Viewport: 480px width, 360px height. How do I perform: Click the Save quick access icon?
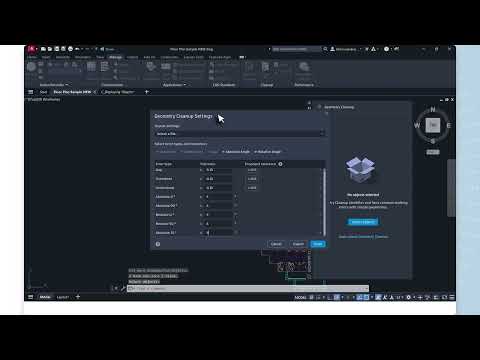[x=57, y=49]
